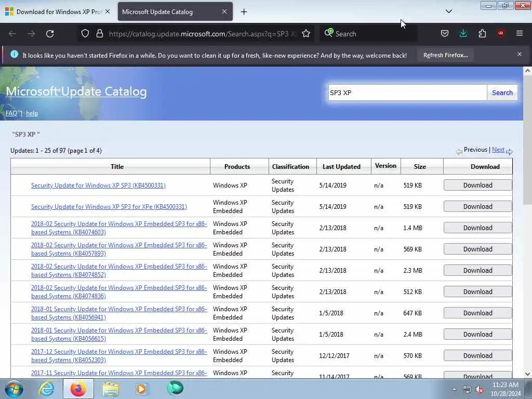This screenshot has height=399, width=532.
Task: Open Firefox taskbar icon
Action: (x=78, y=389)
